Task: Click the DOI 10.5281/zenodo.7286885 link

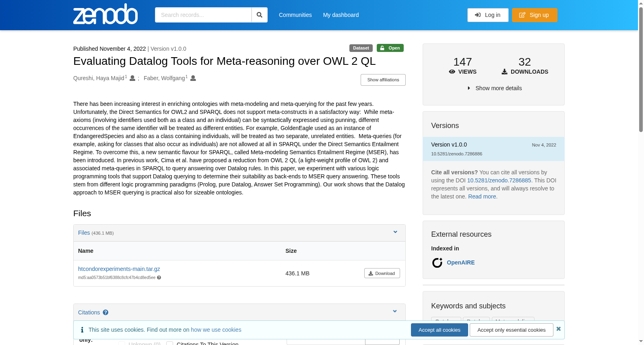Action: (x=499, y=180)
